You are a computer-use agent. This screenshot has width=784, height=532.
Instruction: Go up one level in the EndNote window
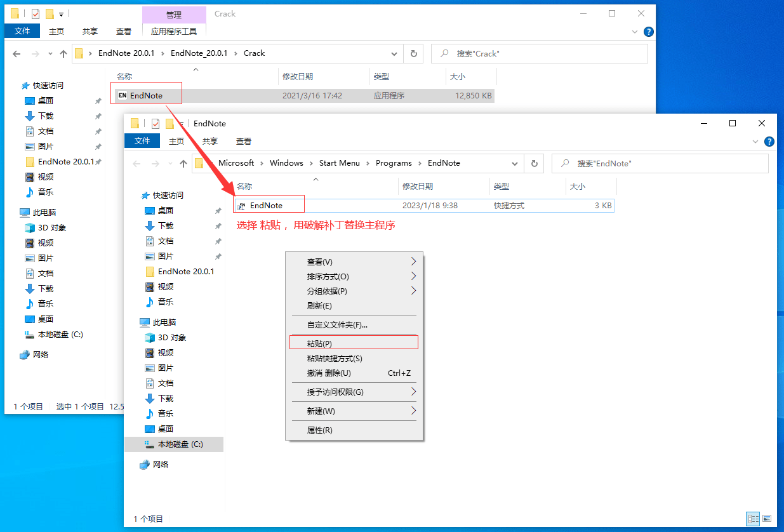point(183,164)
